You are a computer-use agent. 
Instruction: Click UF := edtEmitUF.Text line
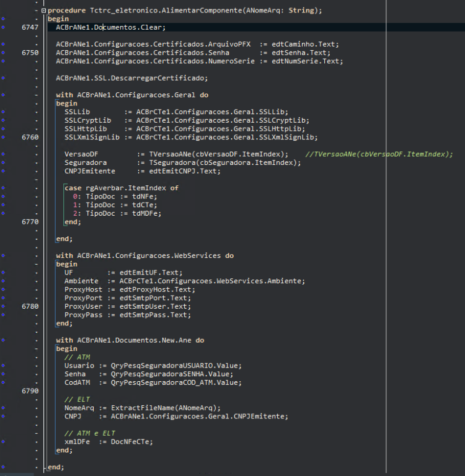tap(123, 273)
